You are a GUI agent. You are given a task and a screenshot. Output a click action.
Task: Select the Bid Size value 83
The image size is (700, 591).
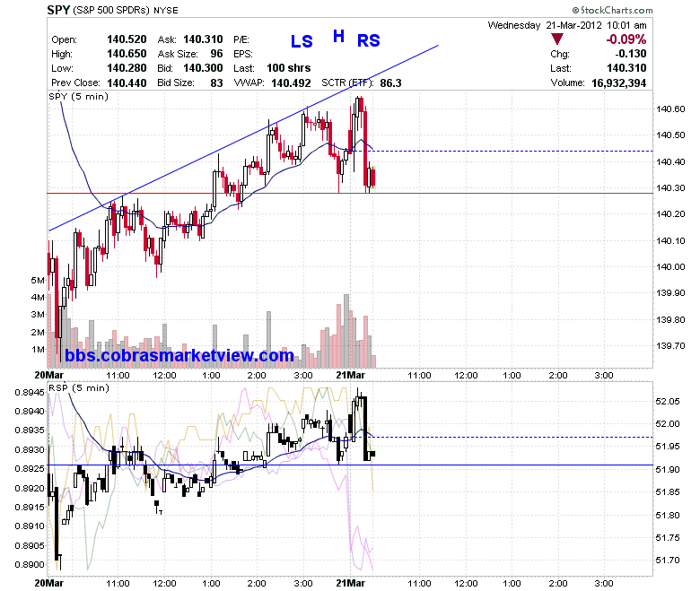[x=216, y=83]
